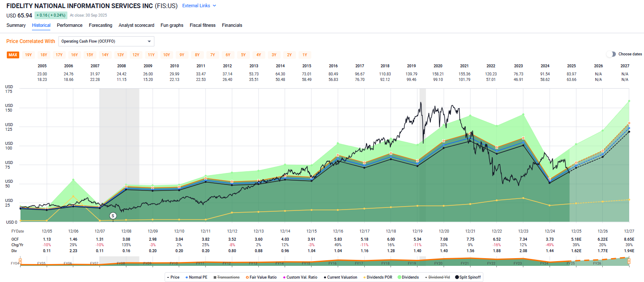Toggle green Dividends legend swatch
This screenshot has height=282, width=644.
tap(409, 277)
